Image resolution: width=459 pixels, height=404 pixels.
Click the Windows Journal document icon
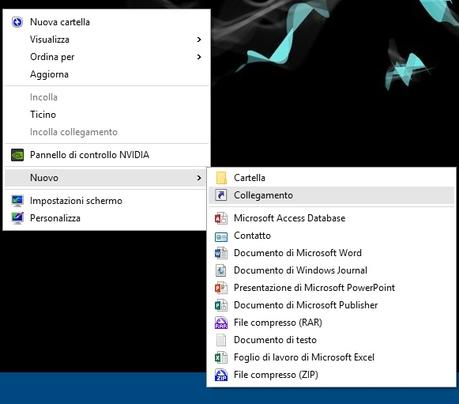[x=221, y=270]
